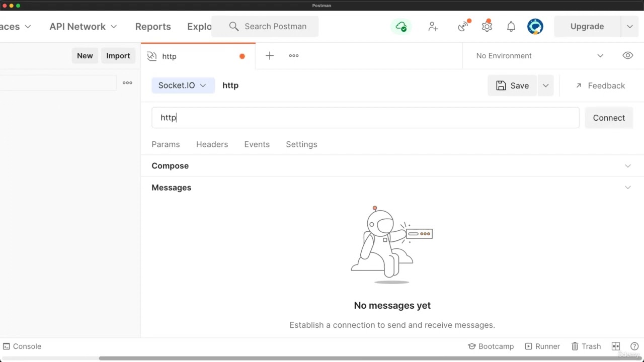
Task: Click the unsaved changes orange dot
Action: pyautogui.click(x=242, y=56)
